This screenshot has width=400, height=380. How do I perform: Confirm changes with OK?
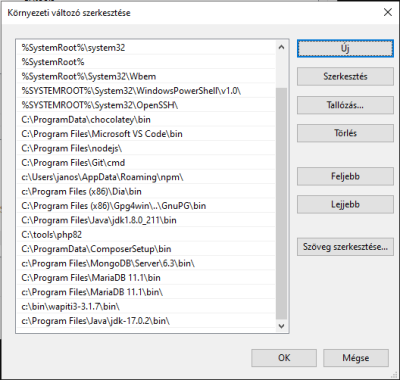(x=284, y=358)
